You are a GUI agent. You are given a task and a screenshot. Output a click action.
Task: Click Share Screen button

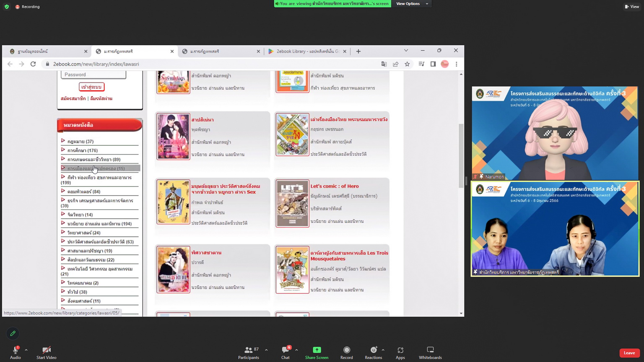click(x=317, y=353)
